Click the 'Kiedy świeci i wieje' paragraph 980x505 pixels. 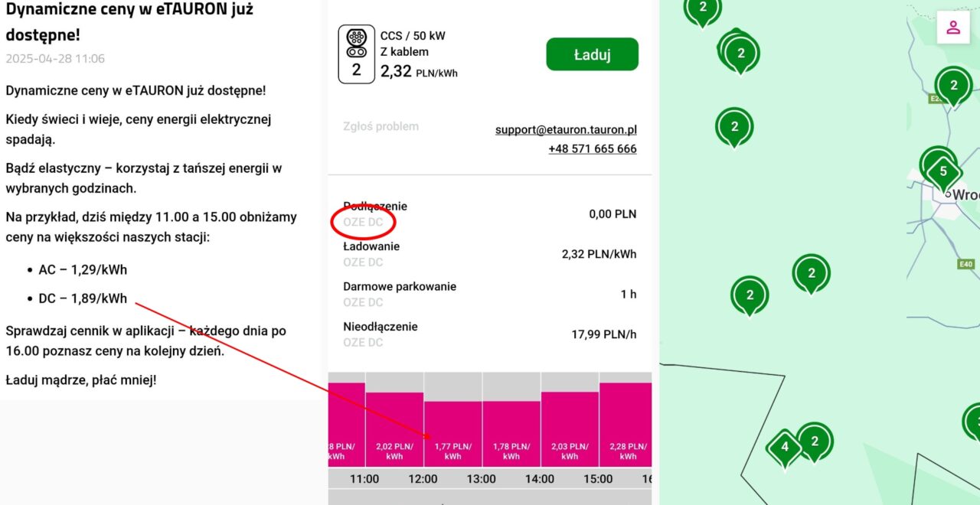pos(139,129)
